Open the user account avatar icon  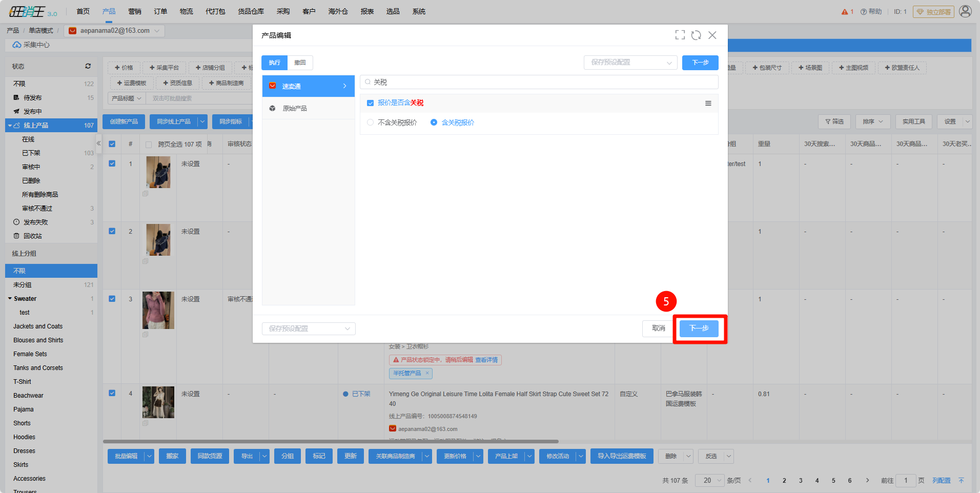tap(965, 11)
